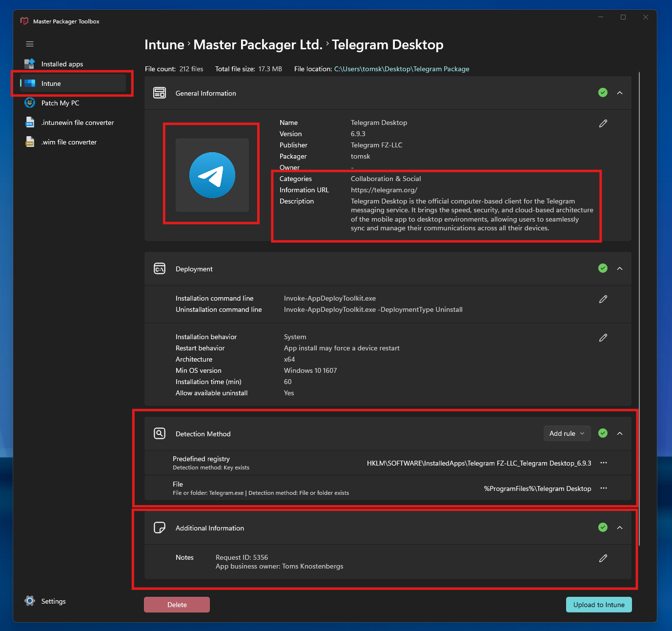The height and width of the screenshot is (631, 672).
Task: Collapse the Deployment section
Action: click(x=620, y=268)
